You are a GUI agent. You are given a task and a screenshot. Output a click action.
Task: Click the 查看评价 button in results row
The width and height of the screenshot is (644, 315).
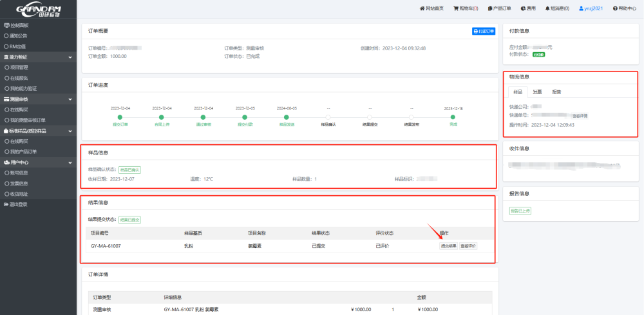coord(468,245)
